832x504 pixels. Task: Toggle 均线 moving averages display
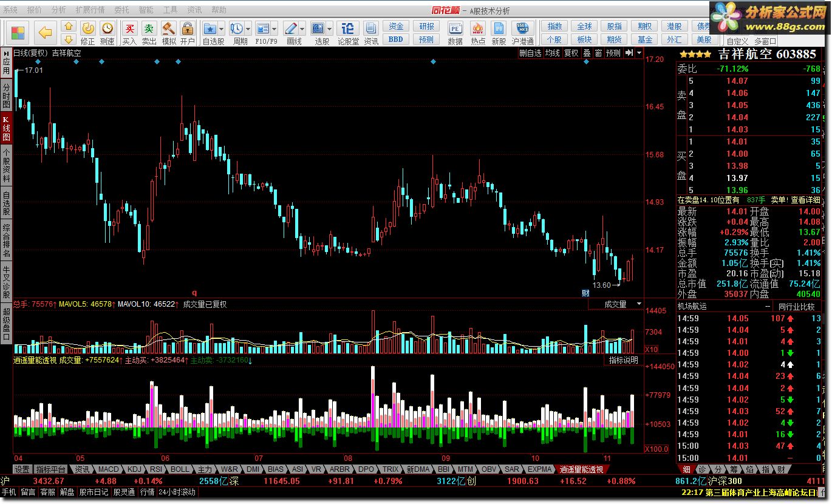552,53
